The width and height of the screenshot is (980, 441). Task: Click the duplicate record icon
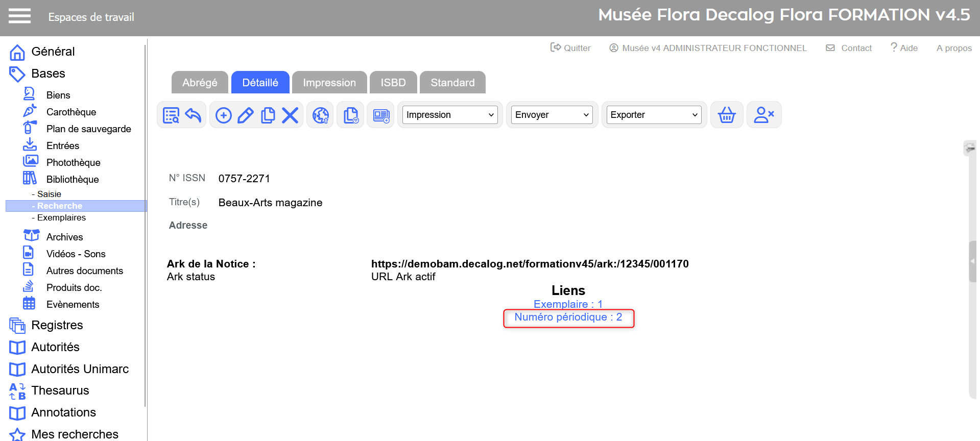pyautogui.click(x=268, y=115)
